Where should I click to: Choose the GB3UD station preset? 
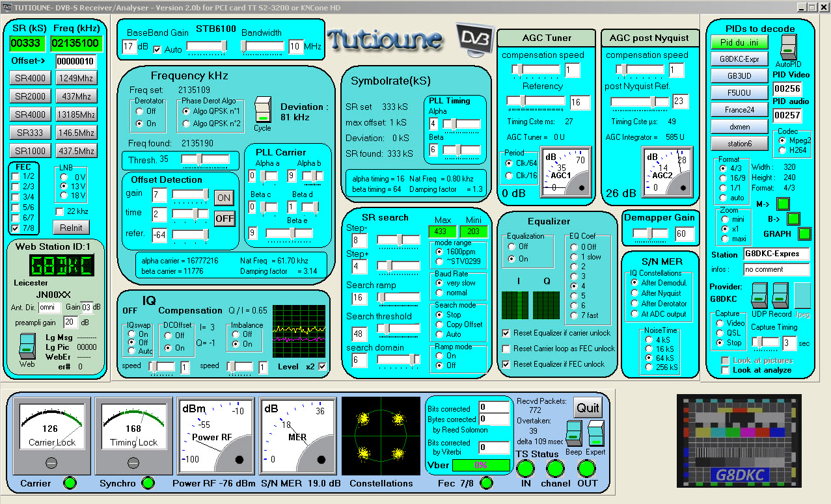click(x=739, y=75)
